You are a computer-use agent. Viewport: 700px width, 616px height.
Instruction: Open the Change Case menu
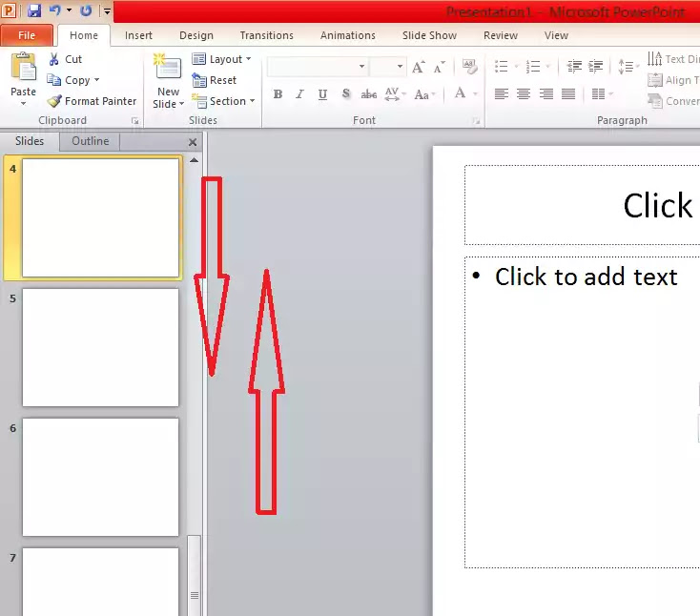424,93
